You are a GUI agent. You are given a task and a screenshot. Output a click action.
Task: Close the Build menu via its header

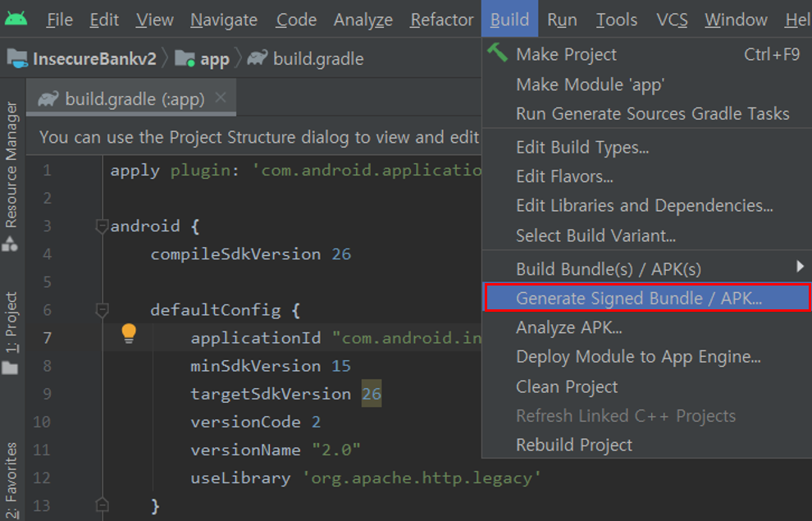509,19
